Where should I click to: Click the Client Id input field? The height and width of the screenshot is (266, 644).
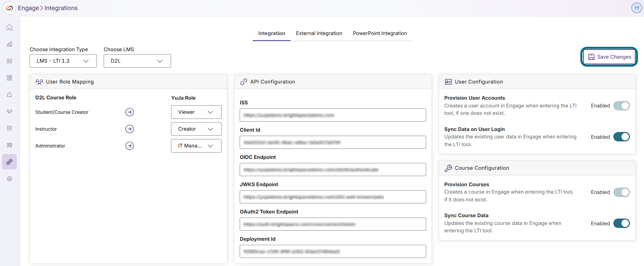coord(333,142)
